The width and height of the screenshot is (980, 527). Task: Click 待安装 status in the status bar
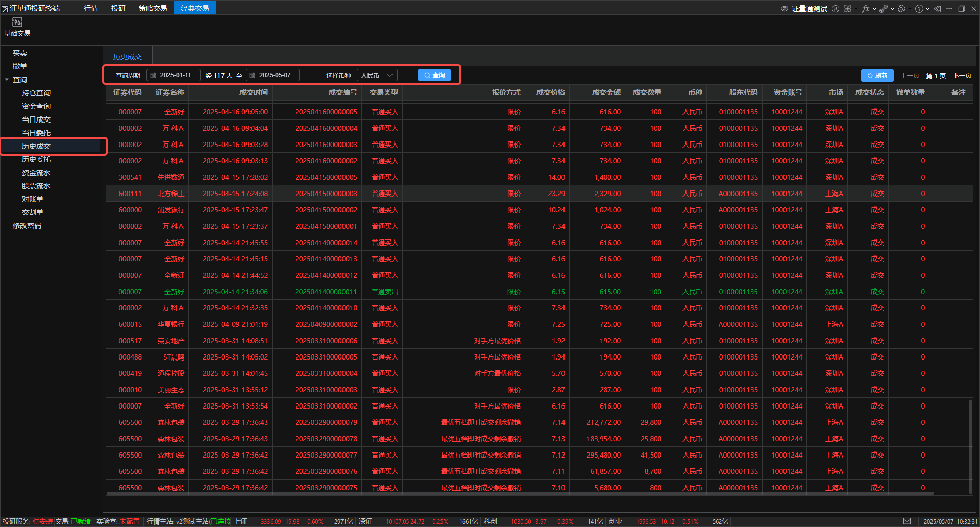pos(42,521)
